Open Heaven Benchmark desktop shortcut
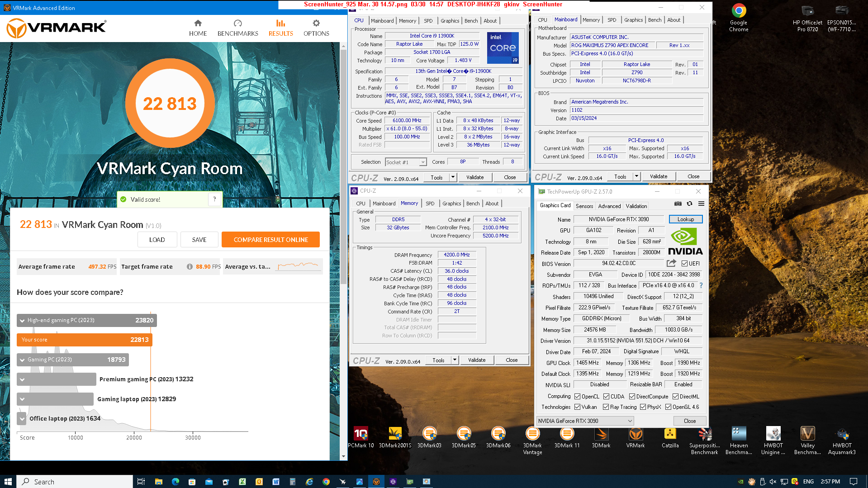Screen dimensions: 868x488 [739, 441]
